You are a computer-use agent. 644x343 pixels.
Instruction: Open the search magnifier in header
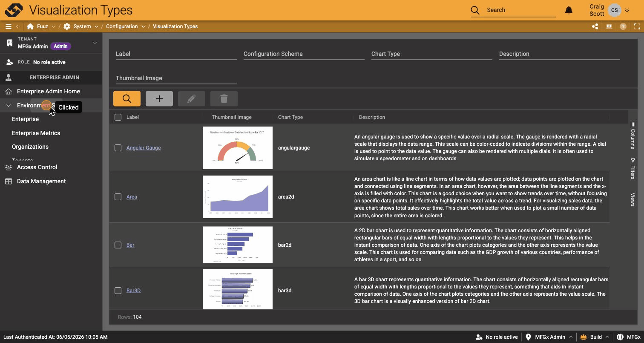(475, 10)
